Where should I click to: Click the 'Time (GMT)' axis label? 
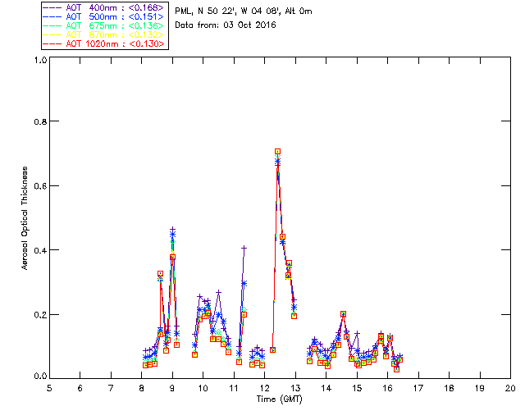pos(280,399)
